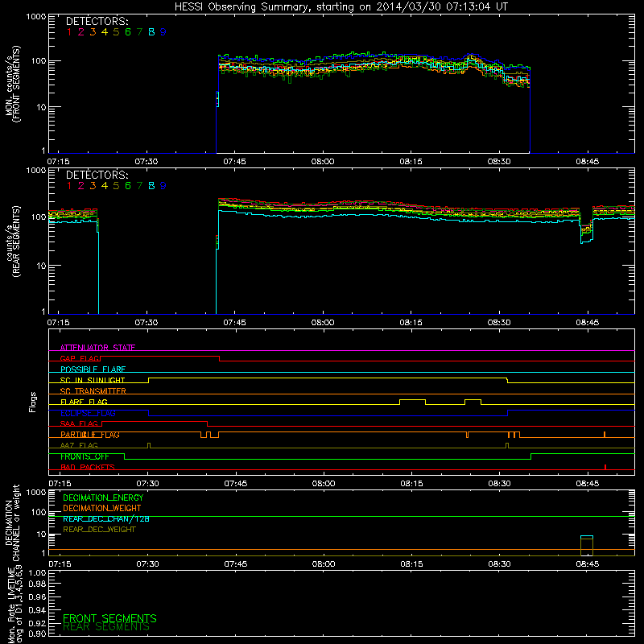Click 08:00 tick label under front segments plot

click(323, 162)
